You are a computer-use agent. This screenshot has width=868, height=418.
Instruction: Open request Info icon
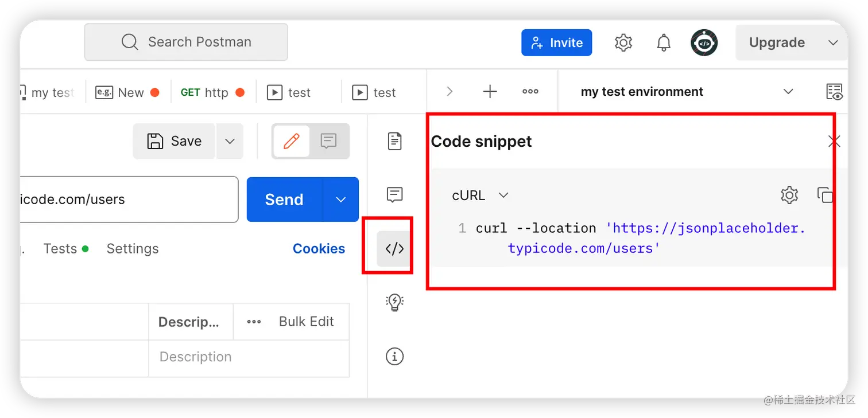394,356
